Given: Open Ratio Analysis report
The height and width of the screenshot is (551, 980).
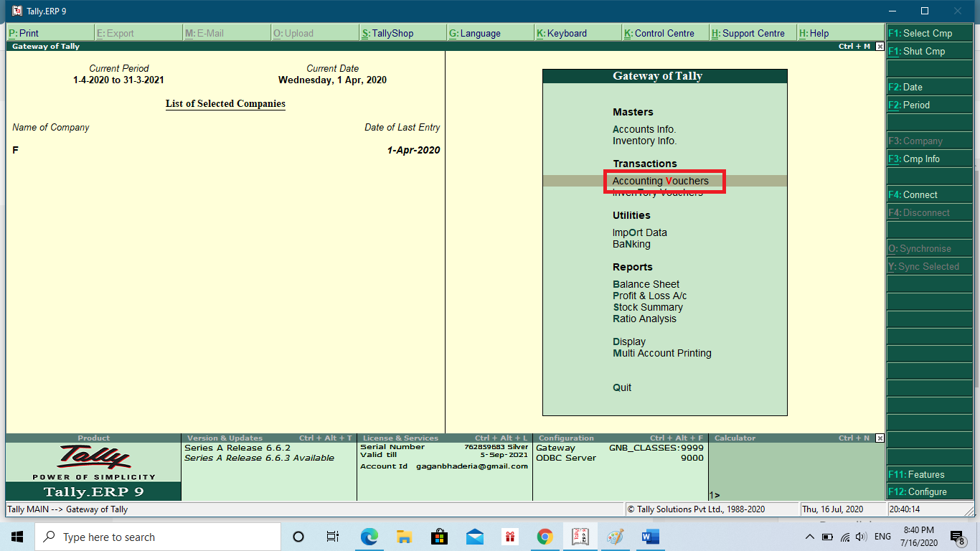Looking at the screenshot, I should 644,319.
